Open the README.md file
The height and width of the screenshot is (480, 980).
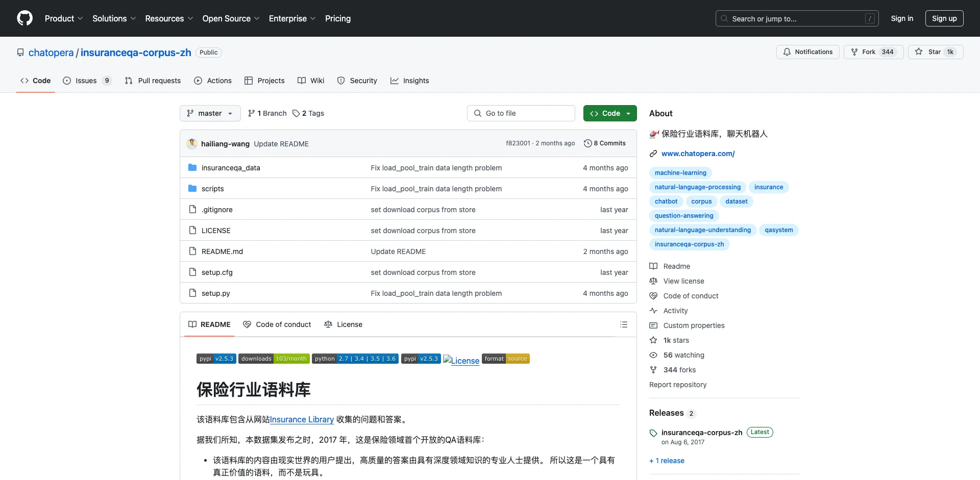(222, 251)
